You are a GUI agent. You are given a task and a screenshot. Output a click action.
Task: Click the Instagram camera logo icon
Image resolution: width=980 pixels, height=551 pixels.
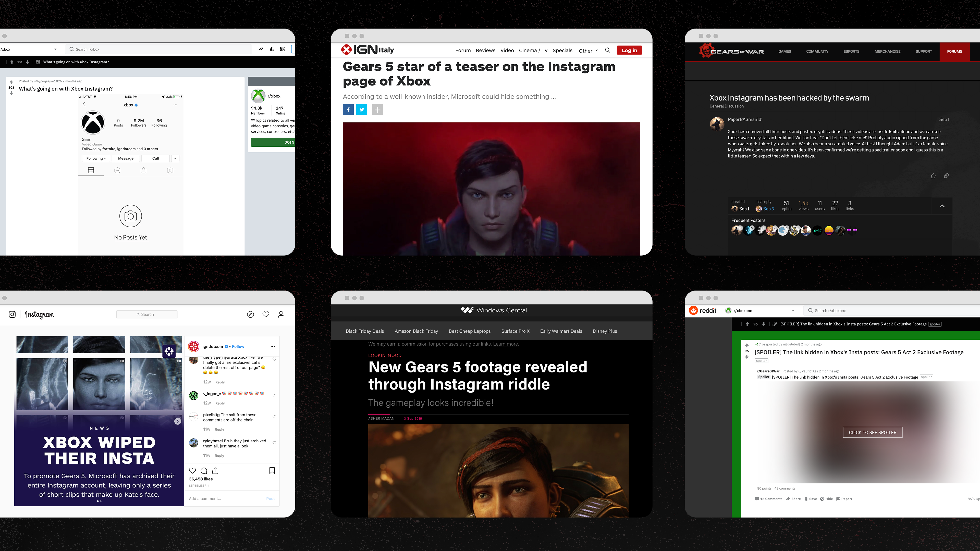(12, 315)
